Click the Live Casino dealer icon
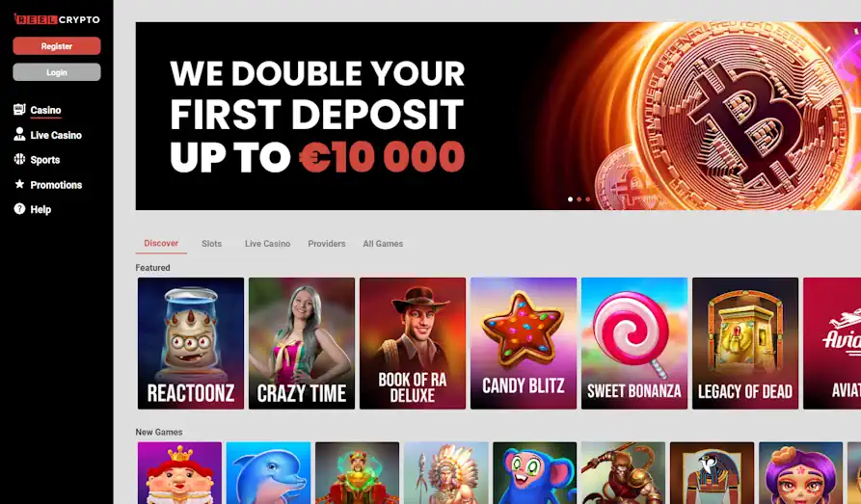This screenshot has width=861, height=504. point(19,134)
